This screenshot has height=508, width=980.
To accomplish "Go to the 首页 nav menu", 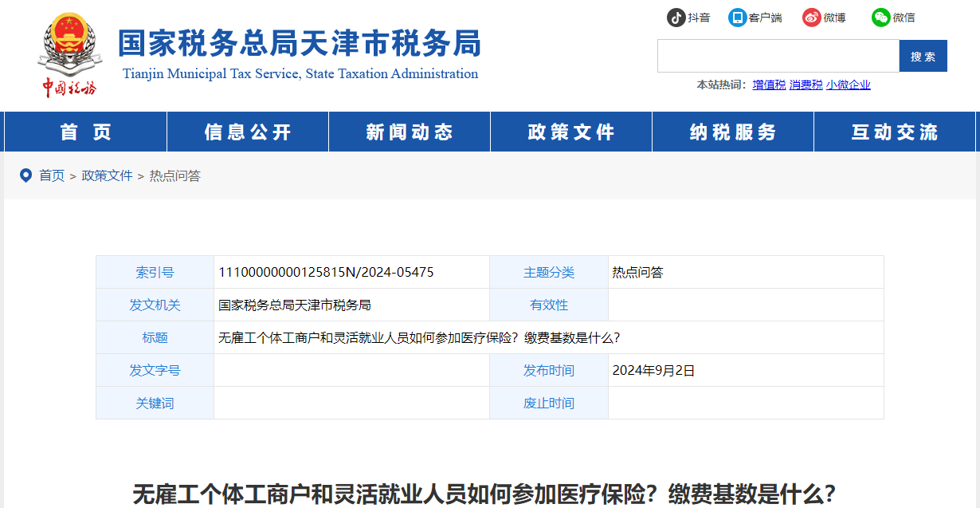I will pyautogui.click(x=86, y=132).
